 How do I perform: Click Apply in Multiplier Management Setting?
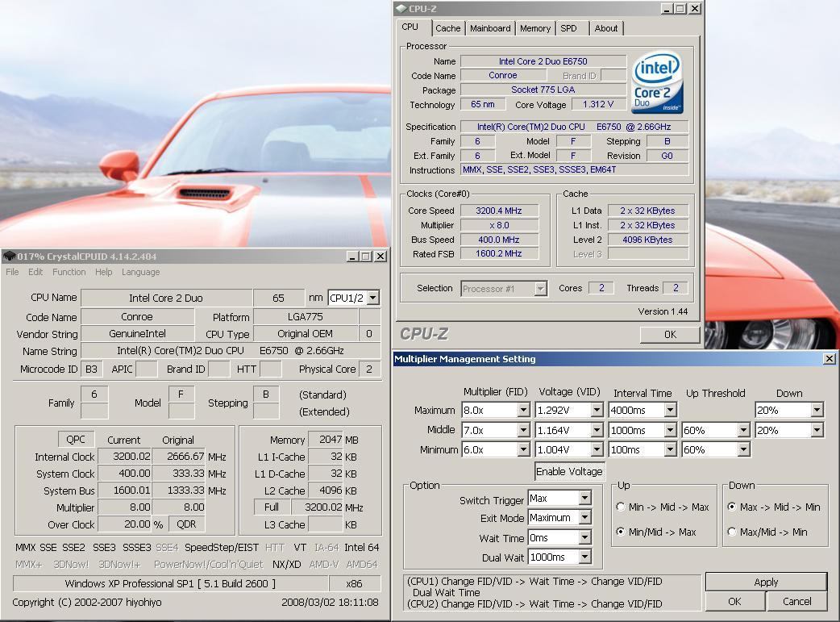pos(766,582)
